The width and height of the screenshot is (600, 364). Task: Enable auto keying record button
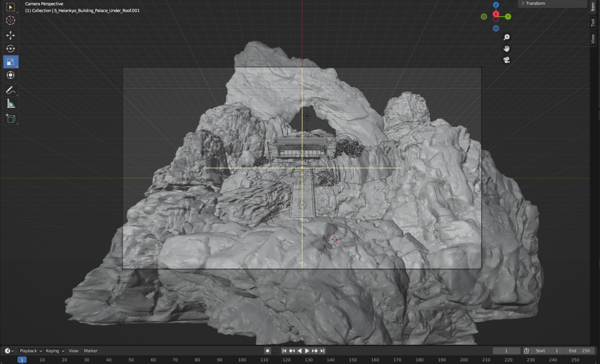(268, 351)
